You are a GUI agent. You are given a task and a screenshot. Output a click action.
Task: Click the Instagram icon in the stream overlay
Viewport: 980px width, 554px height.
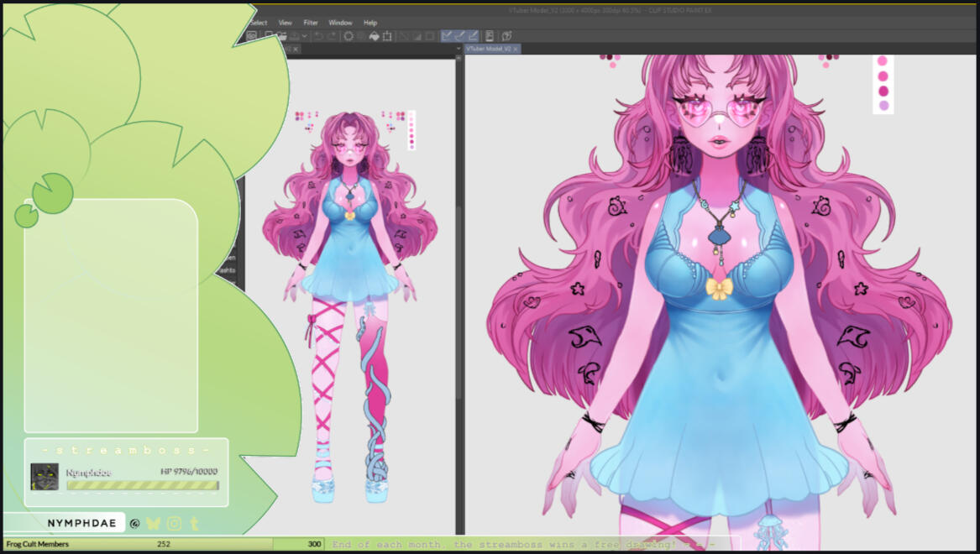(x=174, y=524)
